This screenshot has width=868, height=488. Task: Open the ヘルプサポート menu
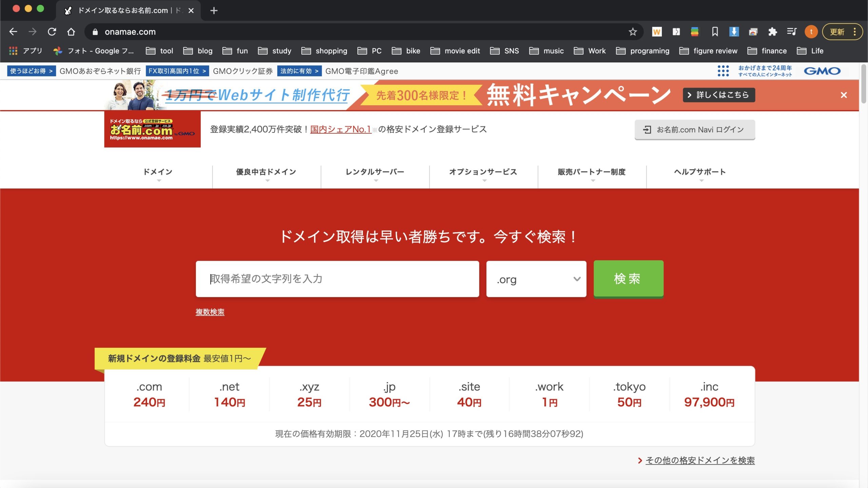pos(700,172)
